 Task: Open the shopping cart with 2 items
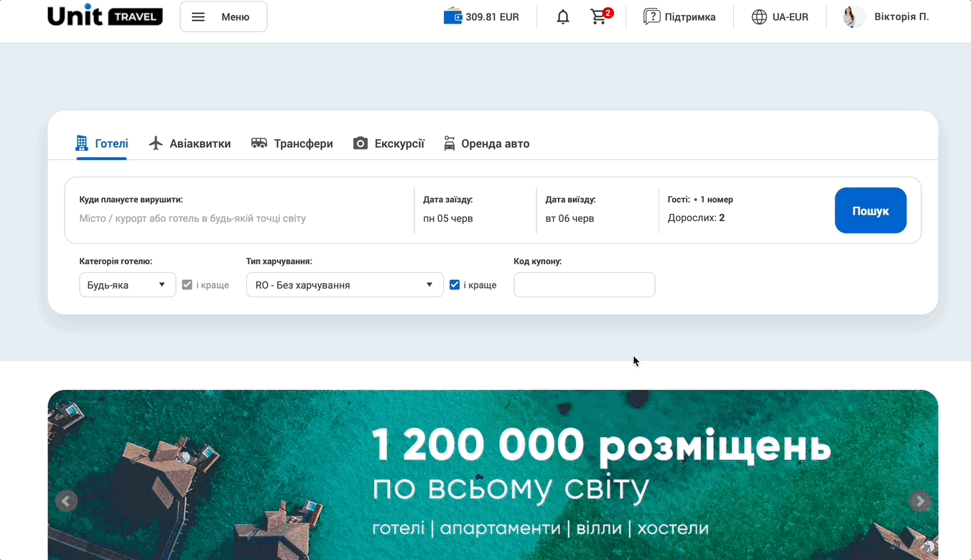[599, 17]
